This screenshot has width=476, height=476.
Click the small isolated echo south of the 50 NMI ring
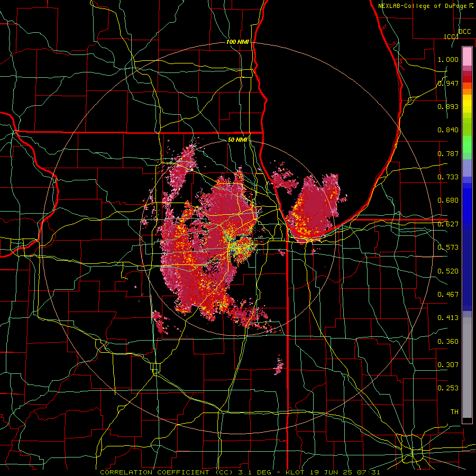(279, 365)
